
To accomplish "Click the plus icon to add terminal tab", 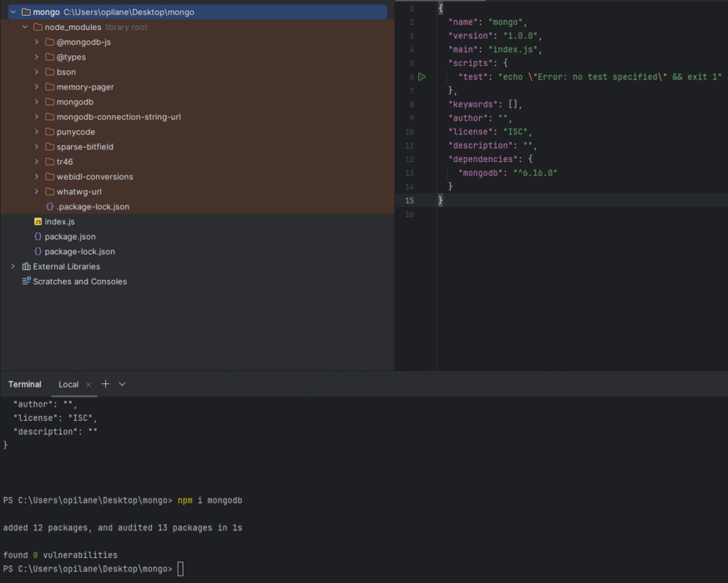I will [x=106, y=384].
